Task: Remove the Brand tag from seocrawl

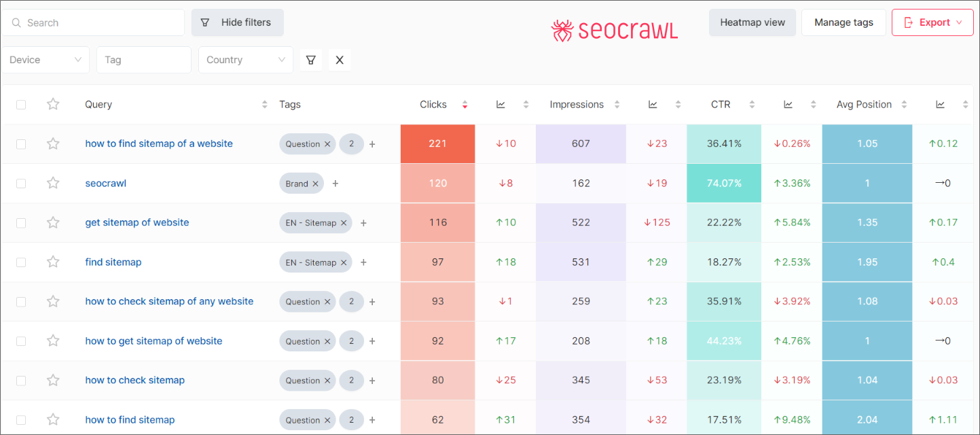Action: click(315, 184)
